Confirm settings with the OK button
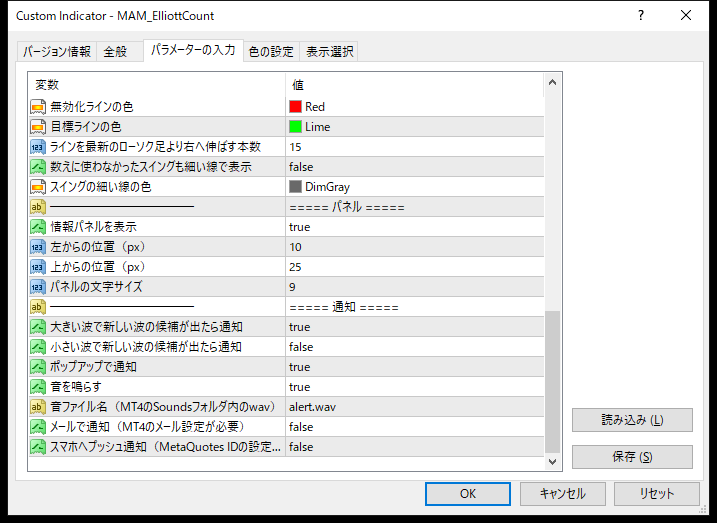 [468, 494]
